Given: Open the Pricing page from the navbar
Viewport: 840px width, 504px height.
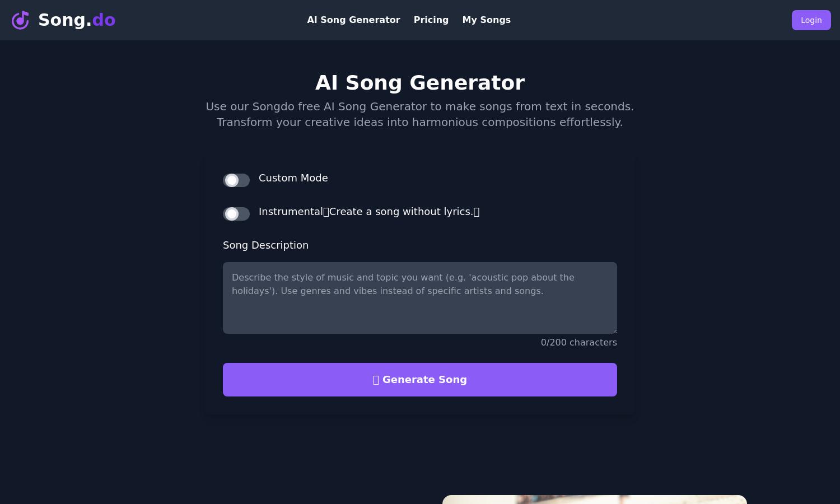Looking at the screenshot, I should click(x=431, y=20).
